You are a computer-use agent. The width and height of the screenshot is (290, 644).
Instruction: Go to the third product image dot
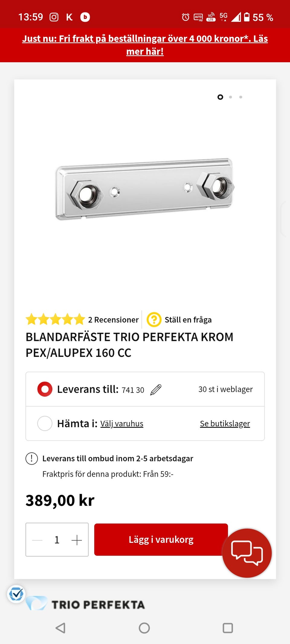pos(241,97)
